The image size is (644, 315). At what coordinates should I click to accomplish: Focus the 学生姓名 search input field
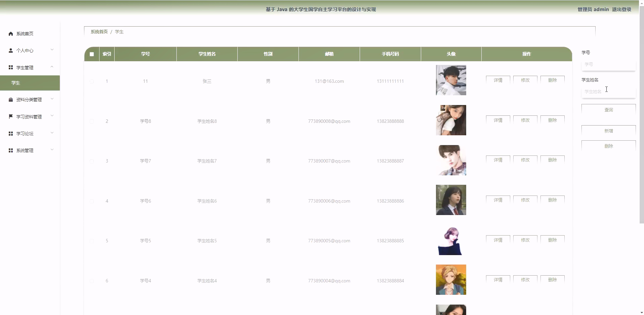tap(608, 92)
